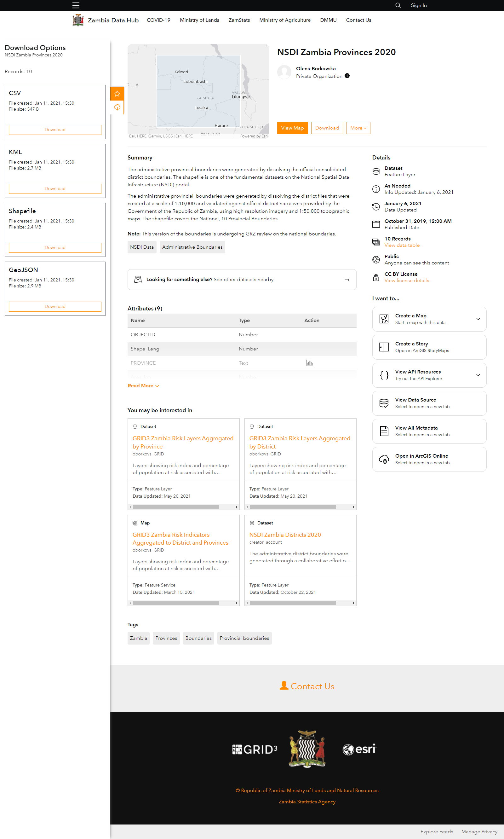Open the More options dropdown
Screen dimensions: 504x839
point(358,128)
